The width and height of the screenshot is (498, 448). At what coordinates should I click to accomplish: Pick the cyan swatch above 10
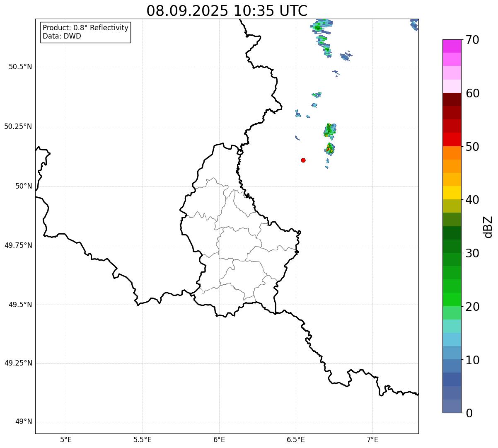[452, 339]
